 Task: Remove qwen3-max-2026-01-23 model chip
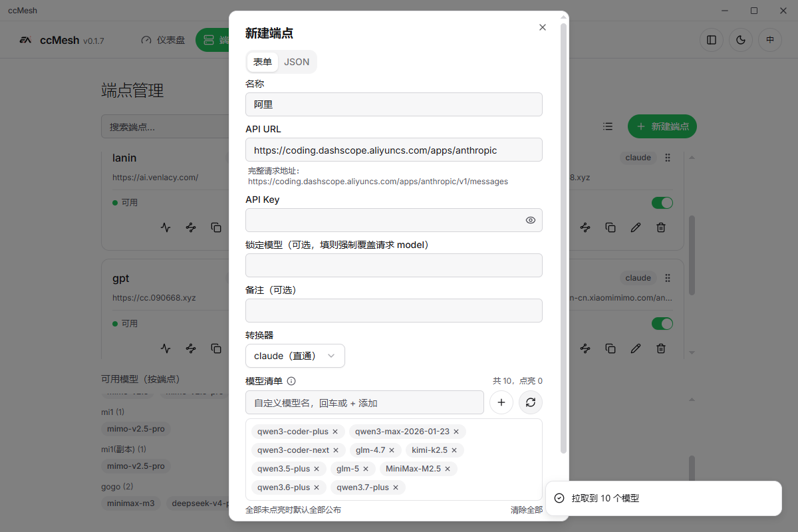(x=456, y=432)
